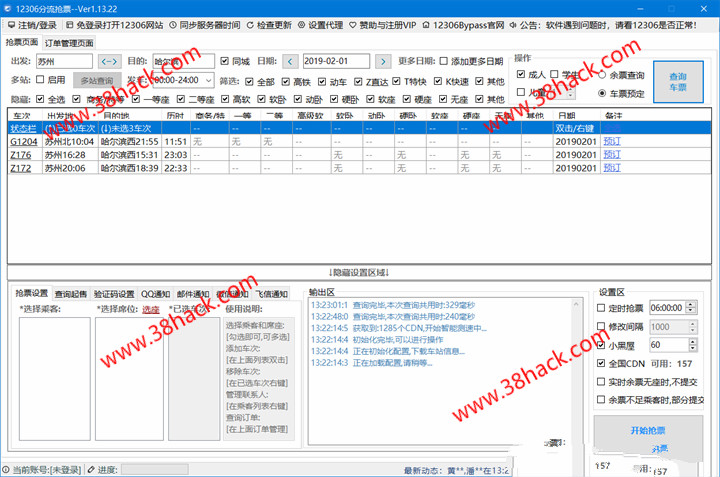Image resolution: width=720 pixels, height=477 pixels.
Task: Select train number Z172
Action: tap(20, 168)
